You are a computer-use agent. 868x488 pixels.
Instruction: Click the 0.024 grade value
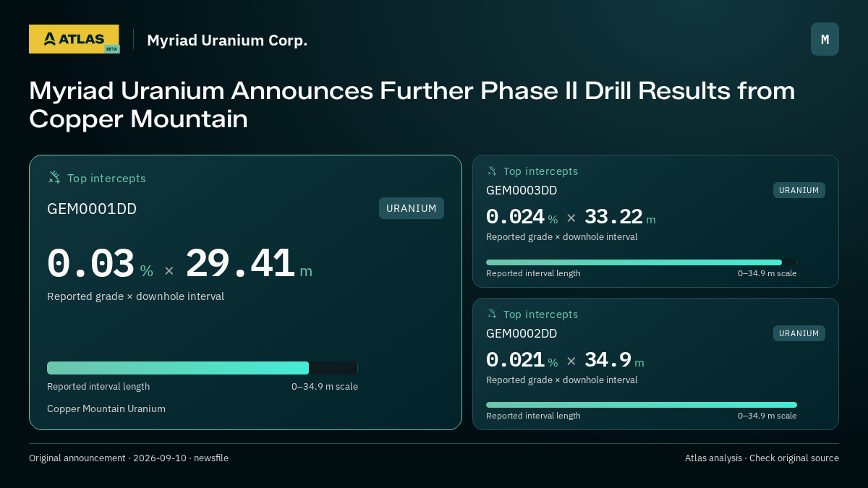coord(515,217)
